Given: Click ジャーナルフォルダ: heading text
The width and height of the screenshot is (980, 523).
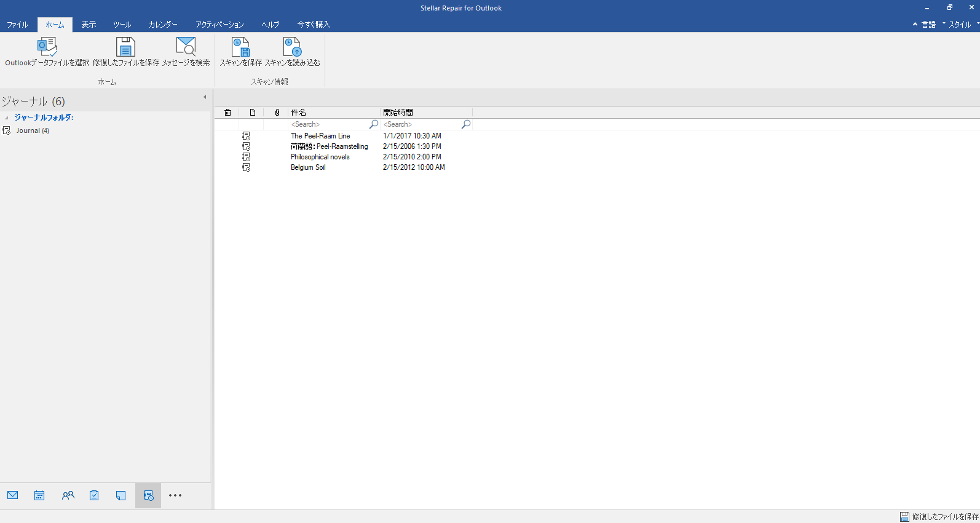Looking at the screenshot, I should coord(44,118).
